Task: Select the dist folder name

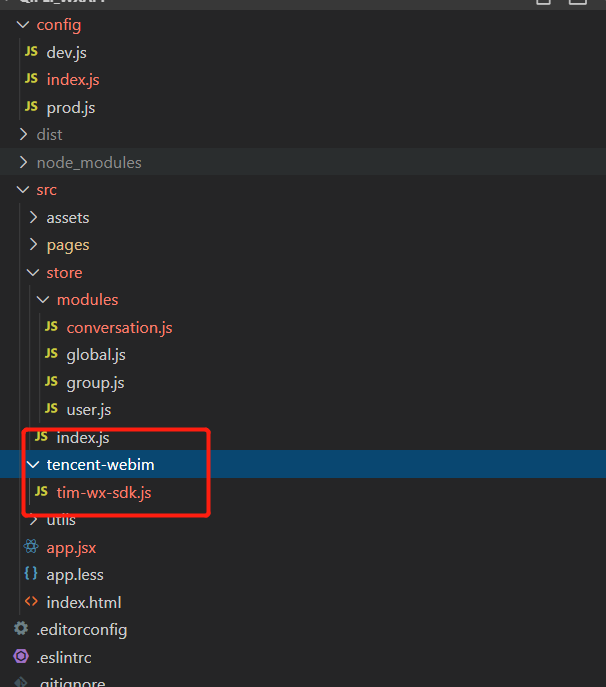Action: click(x=50, y=135)
